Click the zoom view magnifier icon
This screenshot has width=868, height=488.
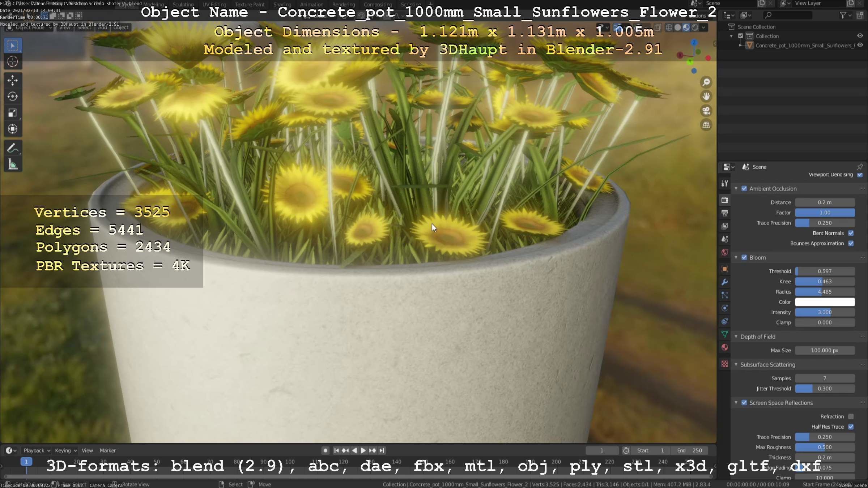pyautogui.click(x=706, y=82)
